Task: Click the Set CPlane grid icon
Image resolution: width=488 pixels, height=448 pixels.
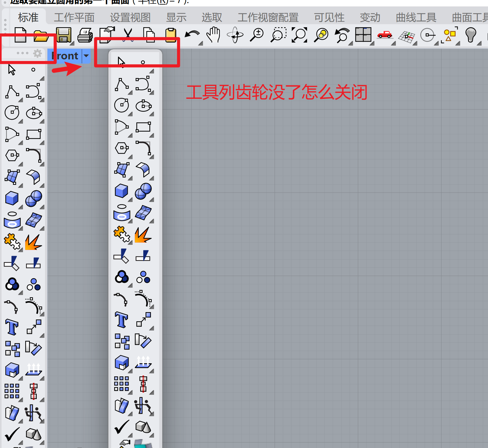Action: click(407, 37)
